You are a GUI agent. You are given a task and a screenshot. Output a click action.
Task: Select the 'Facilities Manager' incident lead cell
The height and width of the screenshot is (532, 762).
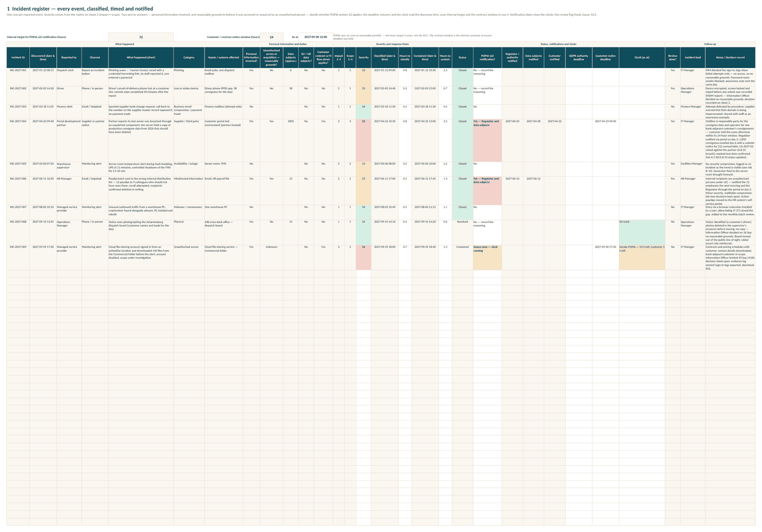point(692,169)
